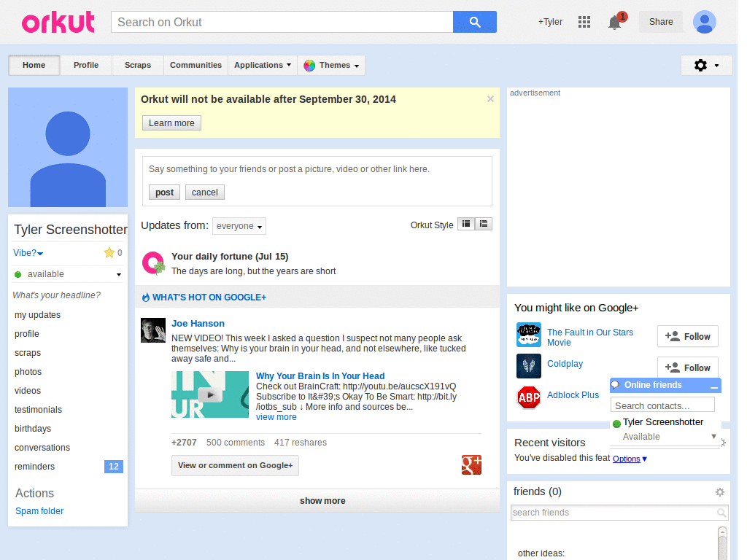
Task: Close the Orkut shutdown notice
Action: pyautogui.click(x=490, y=99)
